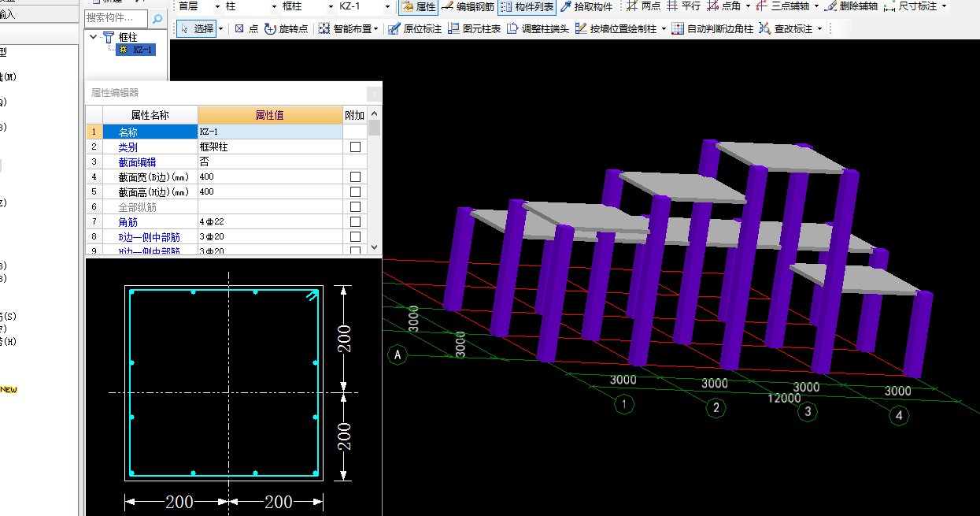Click the 原位标注 in-place annotation tool

(415, 28)
